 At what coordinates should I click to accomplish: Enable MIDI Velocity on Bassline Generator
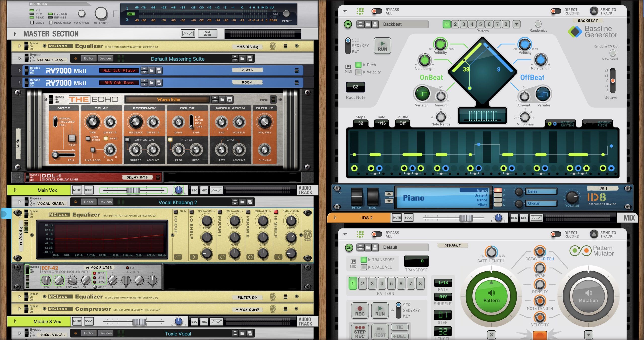coord(358,72)
